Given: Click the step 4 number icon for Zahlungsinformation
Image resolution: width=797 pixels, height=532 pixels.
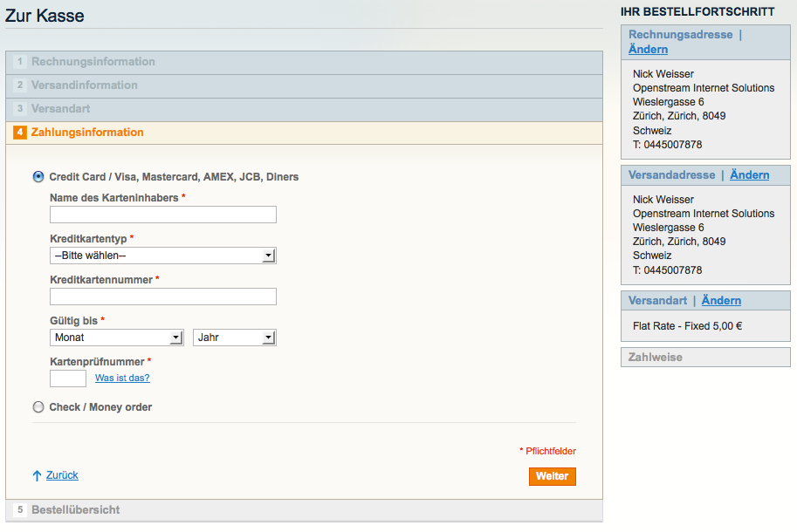Looking at the screenshot, I should point(20,133).
